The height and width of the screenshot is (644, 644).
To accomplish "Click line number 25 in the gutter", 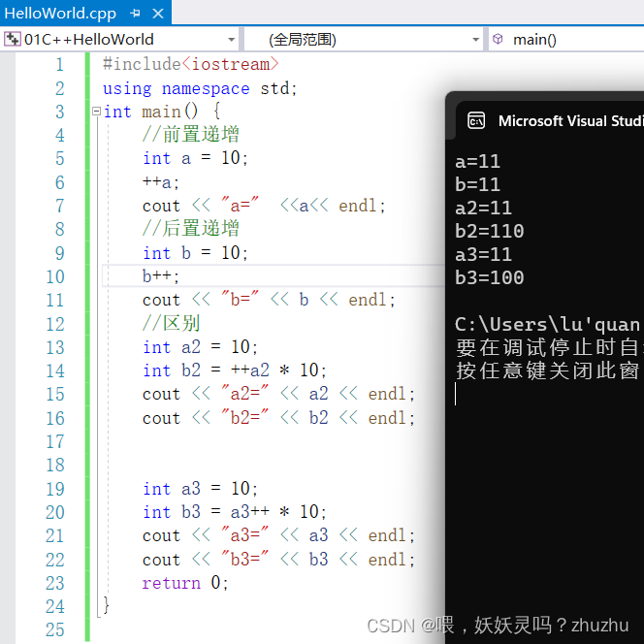I will point(55,629).
